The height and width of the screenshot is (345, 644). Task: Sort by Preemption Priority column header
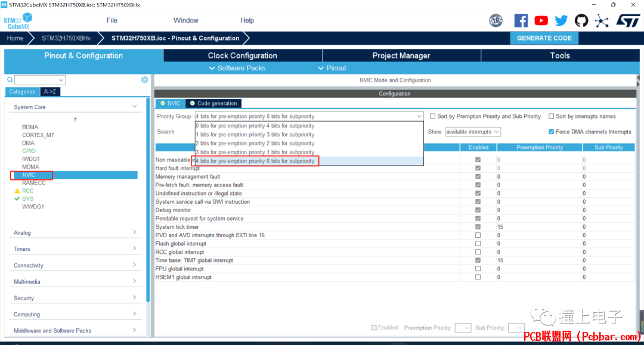coord(539,147)
